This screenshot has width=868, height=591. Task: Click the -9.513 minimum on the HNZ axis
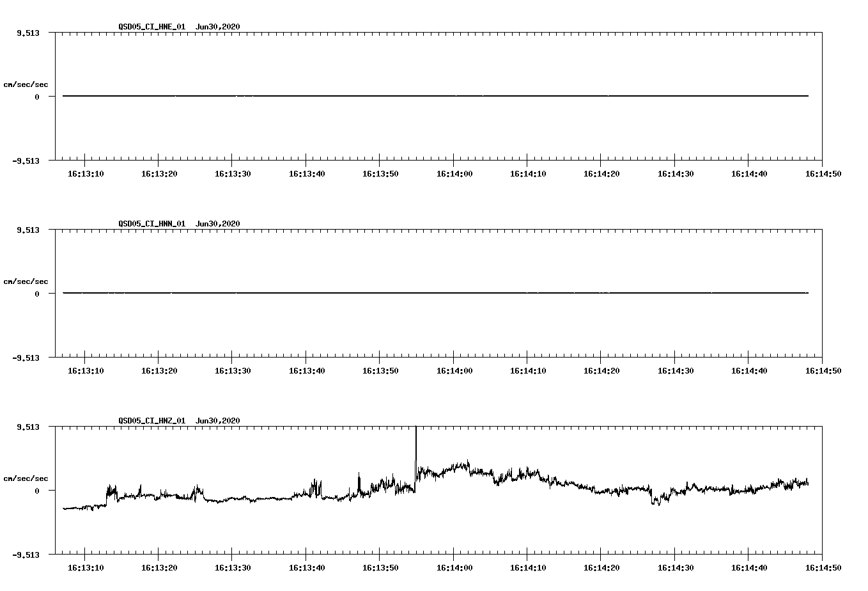pyautogui.click(x=26, y=555)
